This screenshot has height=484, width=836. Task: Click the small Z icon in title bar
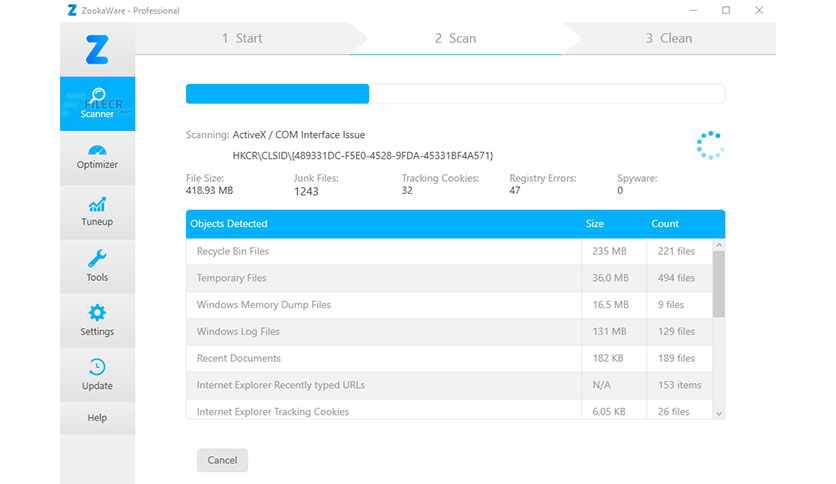pyautogui.click(x=72, y=10)
